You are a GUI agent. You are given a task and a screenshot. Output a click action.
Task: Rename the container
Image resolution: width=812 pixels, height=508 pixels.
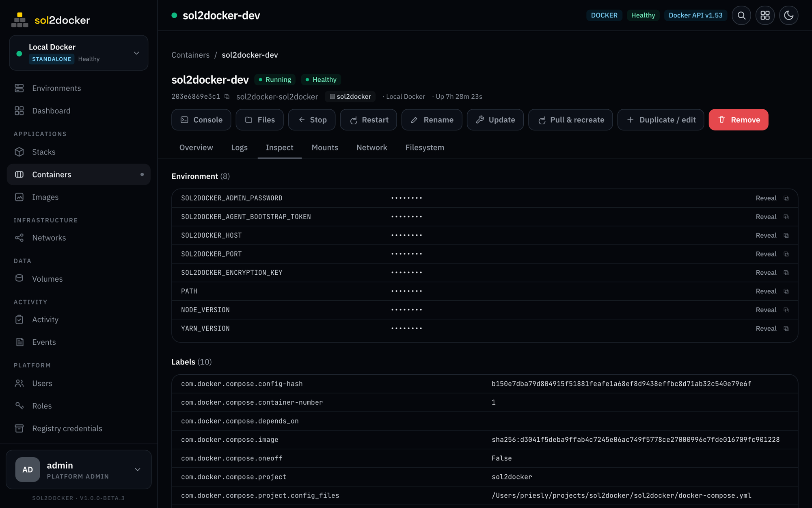click(432, 120)
